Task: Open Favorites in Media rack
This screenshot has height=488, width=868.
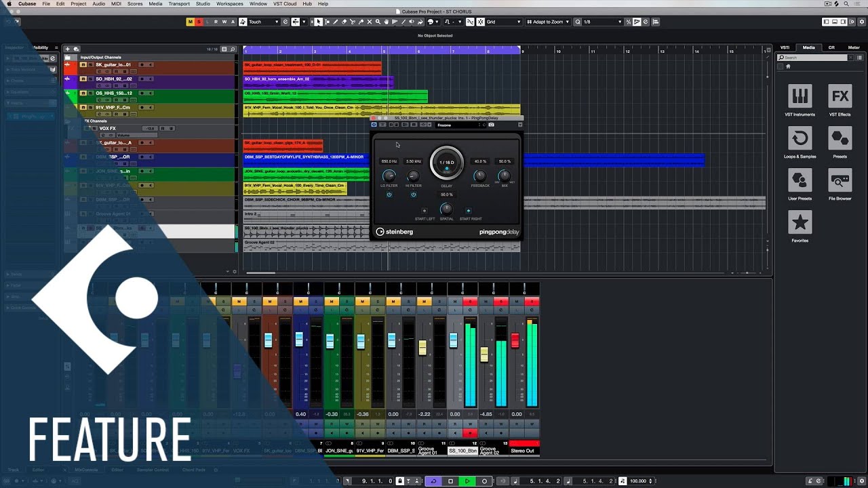Action: [x=800, y=222]
